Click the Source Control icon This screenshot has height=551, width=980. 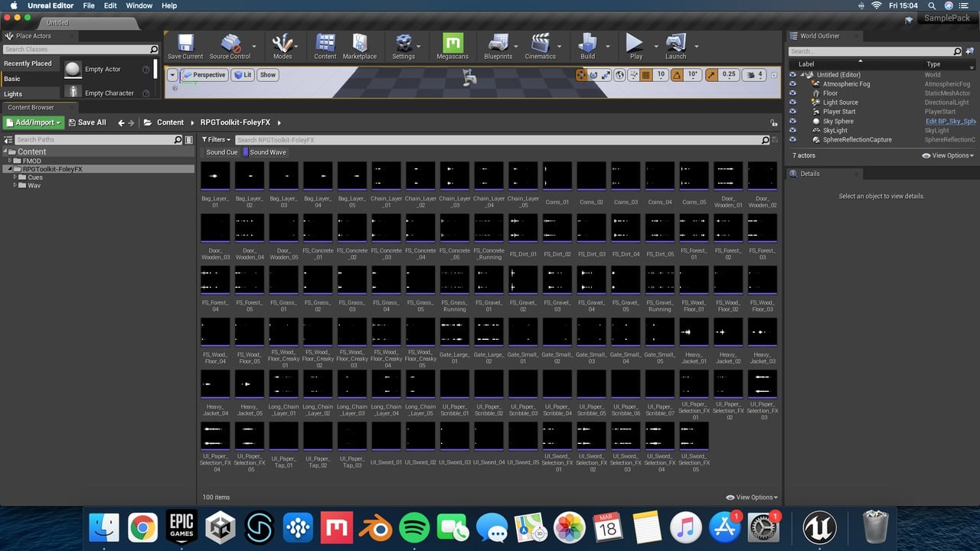pos(230,44)
